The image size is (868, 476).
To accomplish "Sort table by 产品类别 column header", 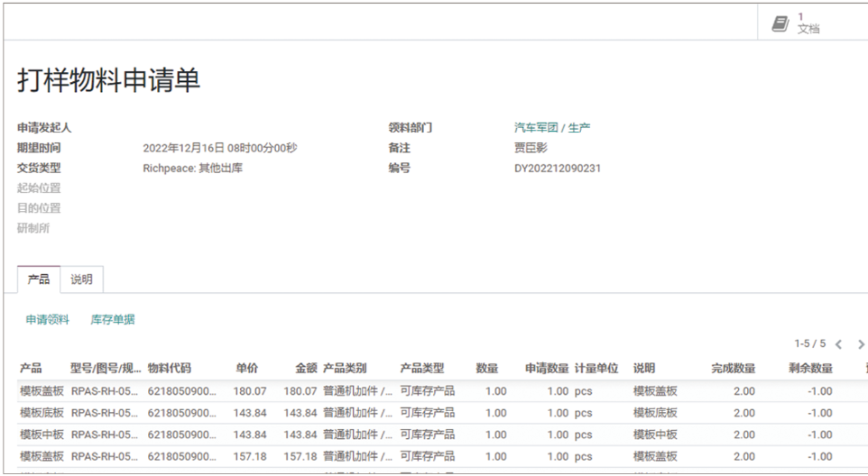I will [x=345, y=369].
